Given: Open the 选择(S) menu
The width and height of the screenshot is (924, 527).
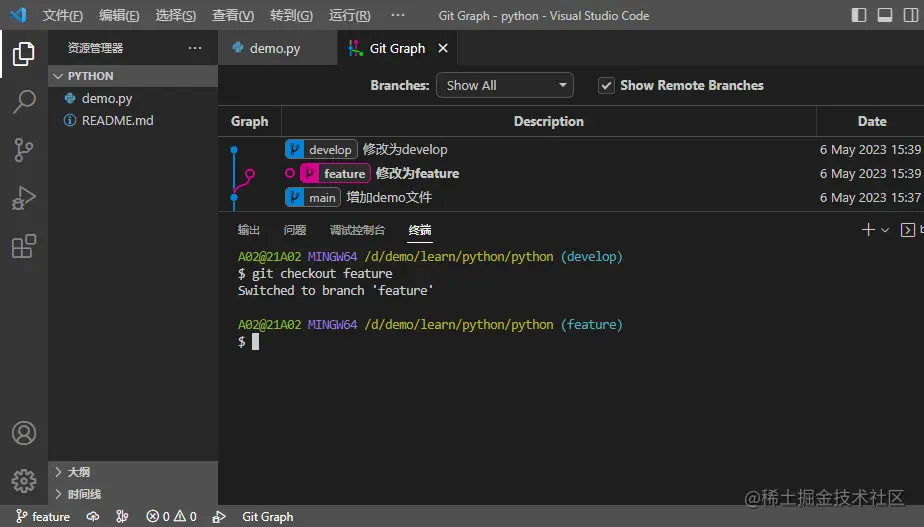Looking at the screenshot, I should click(x=176, y=15).
